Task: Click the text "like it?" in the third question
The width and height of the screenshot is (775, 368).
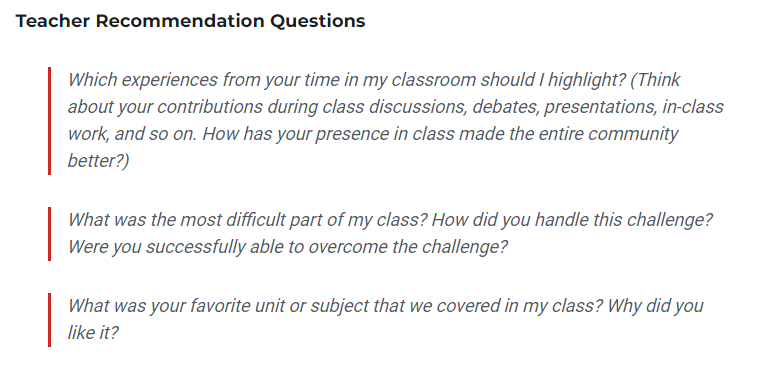Action: tap(93, 333)
